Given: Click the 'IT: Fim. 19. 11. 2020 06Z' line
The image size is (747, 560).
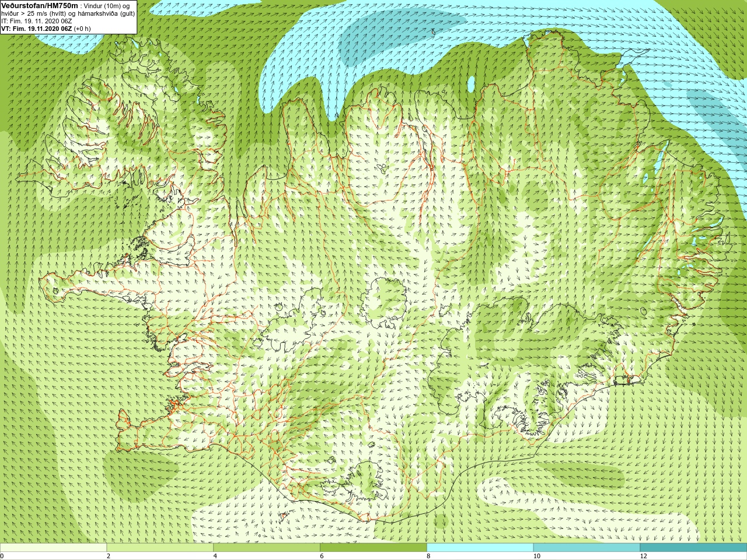Looking at the screenshot, I should pos(37,21).
